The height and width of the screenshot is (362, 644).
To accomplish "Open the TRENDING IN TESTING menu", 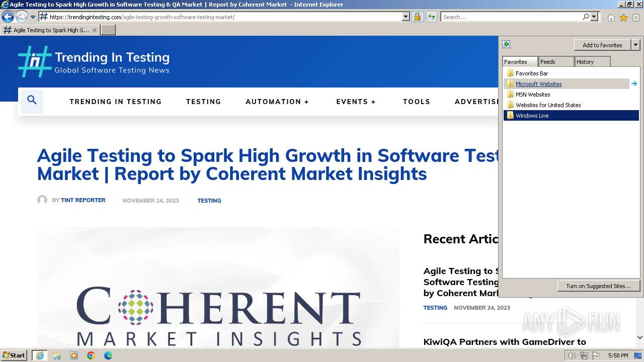I will coord(116,102).
